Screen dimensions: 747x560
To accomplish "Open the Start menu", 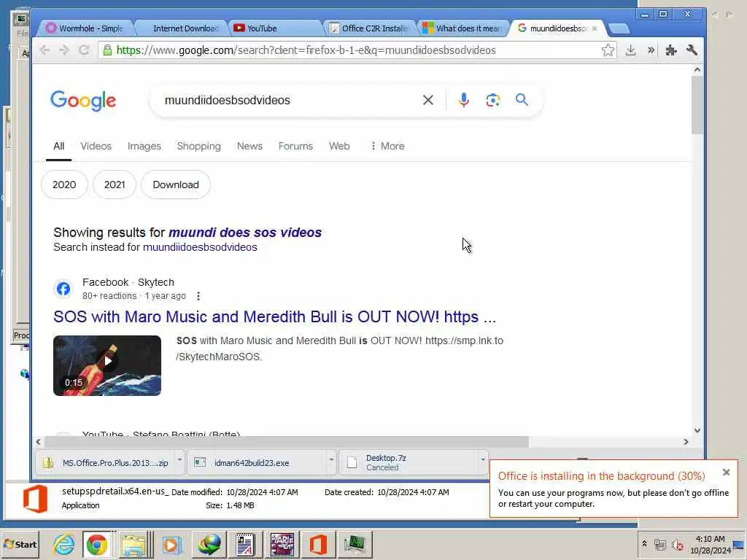I will click(x=20, y=544).
